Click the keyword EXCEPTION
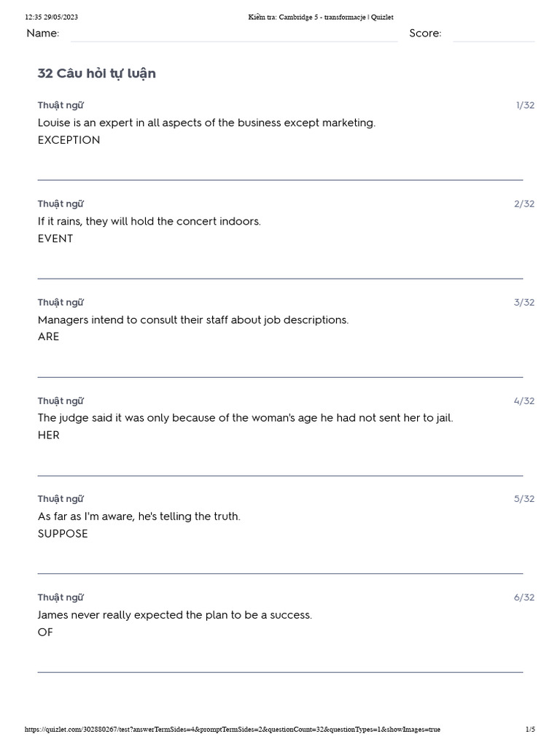This screenshot has height=747, width=560. pyautogui.click(x=69, y=140)
